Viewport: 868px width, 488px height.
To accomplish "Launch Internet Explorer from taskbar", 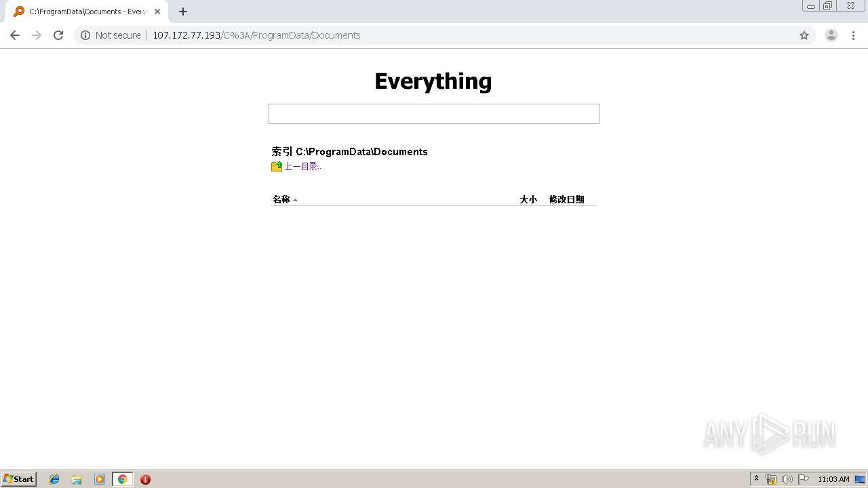I will pyautogui.click(x=54, y=479).
